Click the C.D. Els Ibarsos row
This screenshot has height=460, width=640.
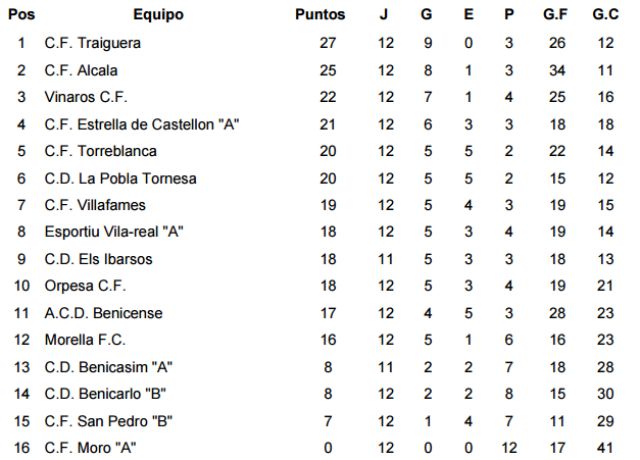[x=98, y=259]
